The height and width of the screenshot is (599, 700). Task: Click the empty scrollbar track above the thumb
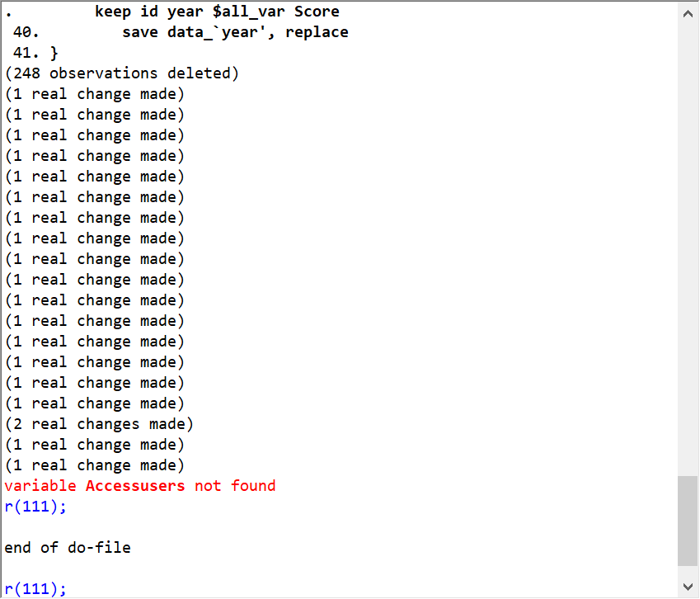tap(688, 248)
